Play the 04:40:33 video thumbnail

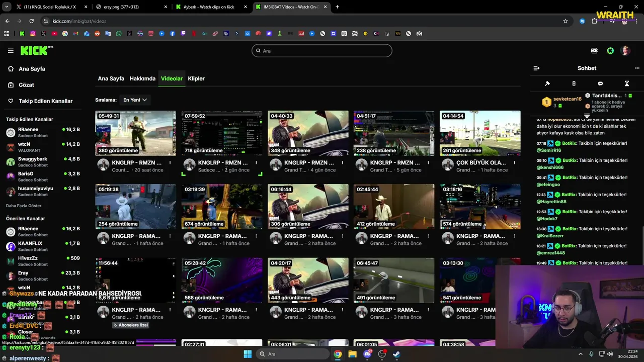(x=308, y=133)
